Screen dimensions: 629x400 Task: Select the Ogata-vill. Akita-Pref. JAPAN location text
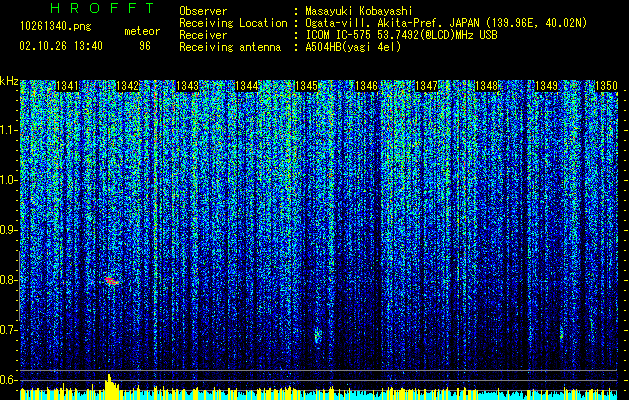point(446,23)
